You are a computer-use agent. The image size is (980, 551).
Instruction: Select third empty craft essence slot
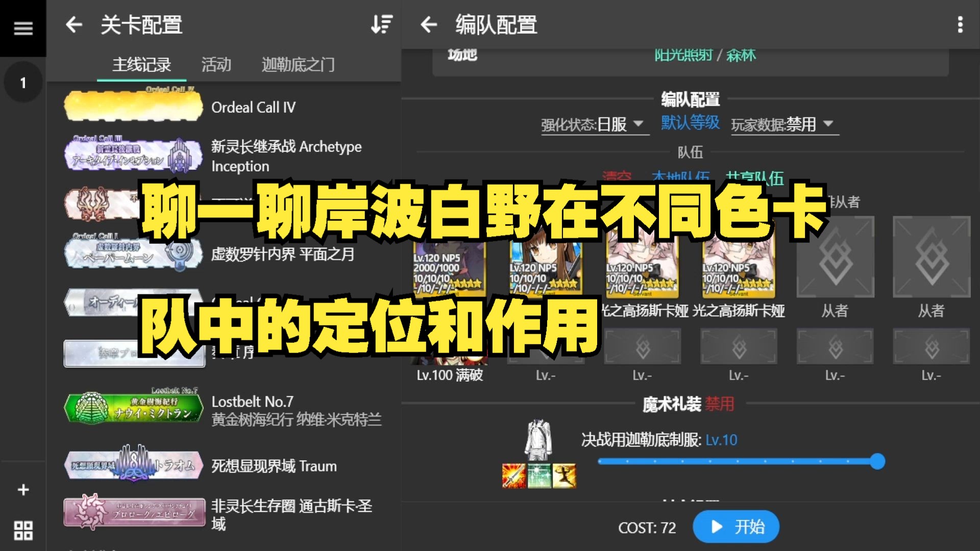click(642, 347)
